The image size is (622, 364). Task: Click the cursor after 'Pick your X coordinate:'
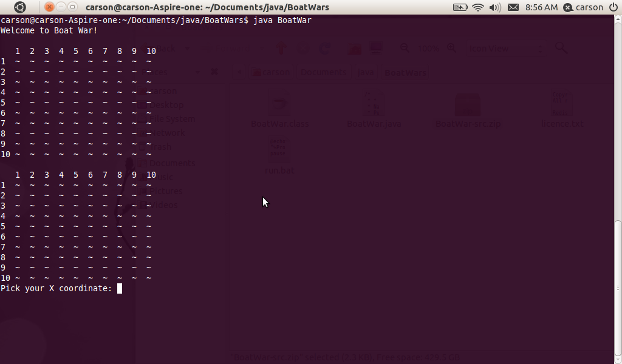click(120, 288)
